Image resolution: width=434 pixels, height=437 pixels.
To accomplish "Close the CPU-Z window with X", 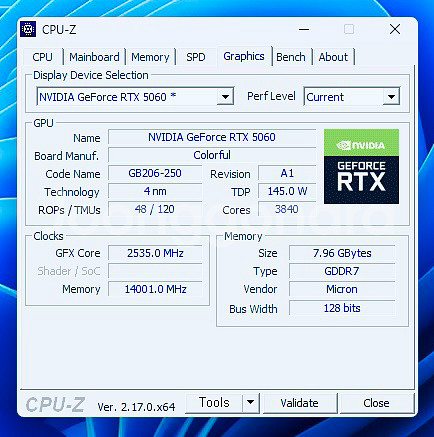I will 395,29.
